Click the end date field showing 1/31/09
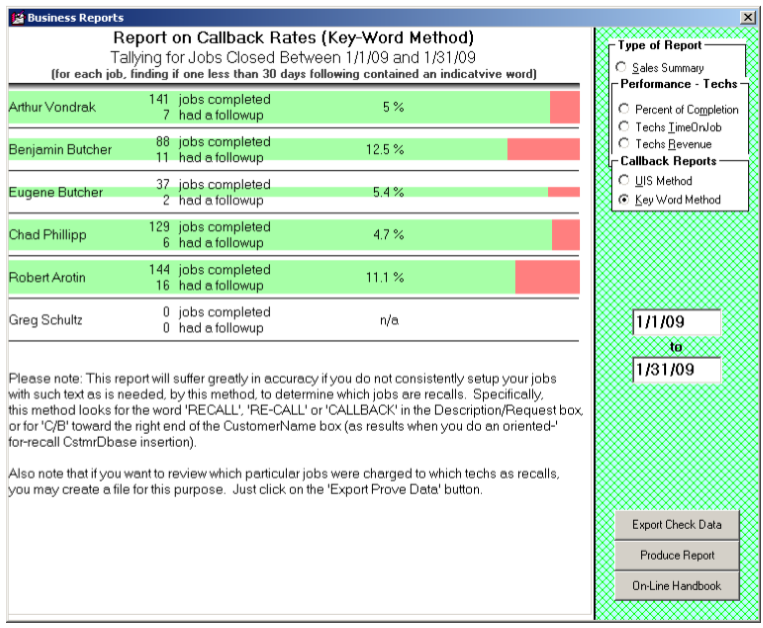The image size is (763, 628). click(675, 370)
